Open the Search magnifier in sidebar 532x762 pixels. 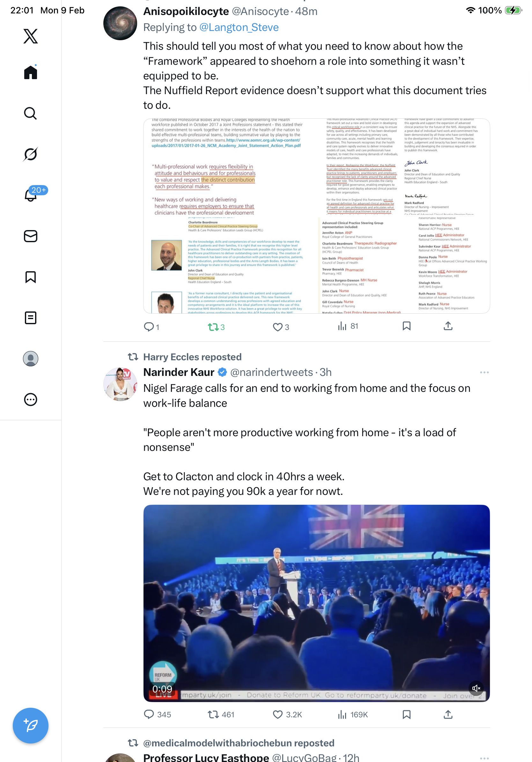[x=31, y=113]
